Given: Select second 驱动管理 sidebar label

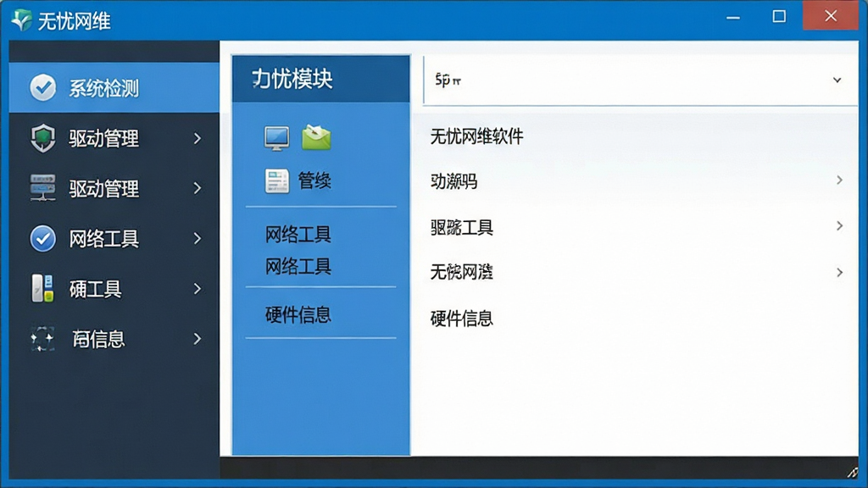Looking at the screenshot, I should pos(103,189).
